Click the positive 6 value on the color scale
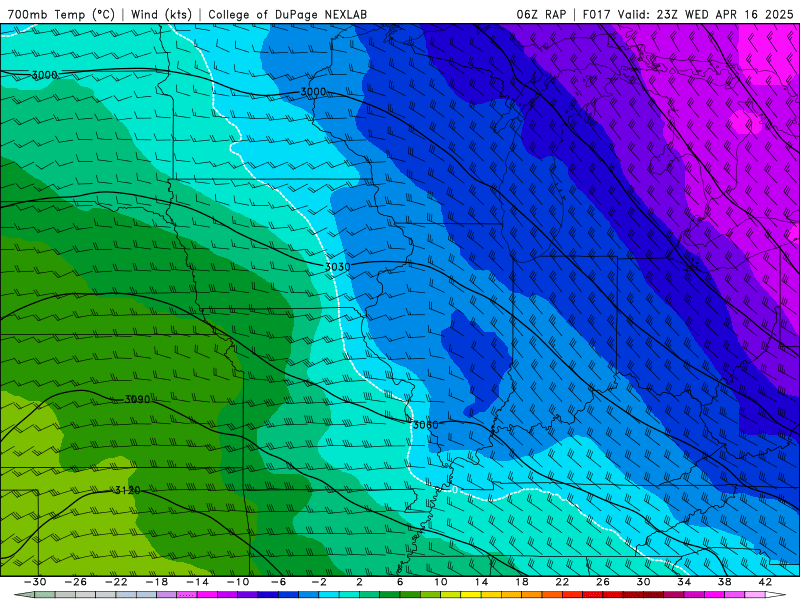The image size is (800, 600). [400, 582]
